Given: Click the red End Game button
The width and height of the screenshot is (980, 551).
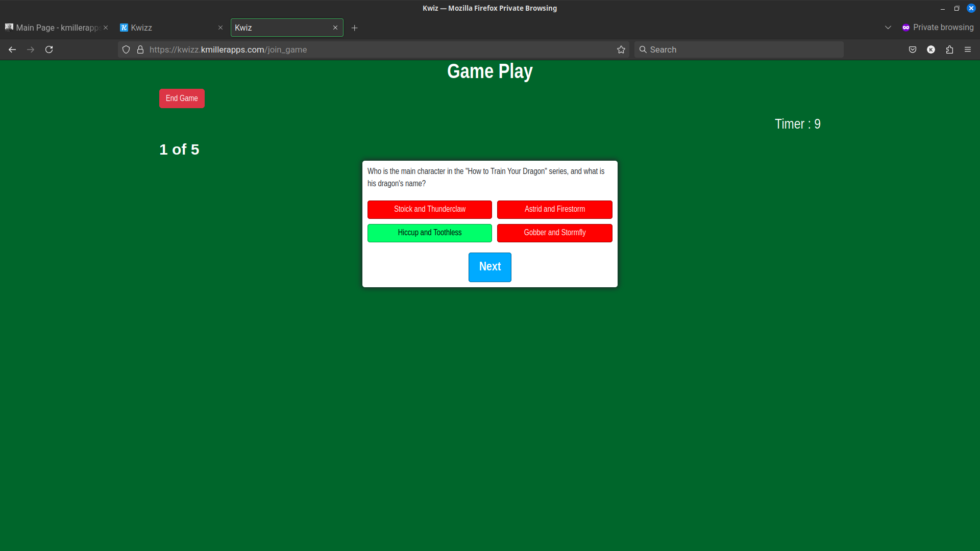Looking at the screenshot, I should pos(182,98).
